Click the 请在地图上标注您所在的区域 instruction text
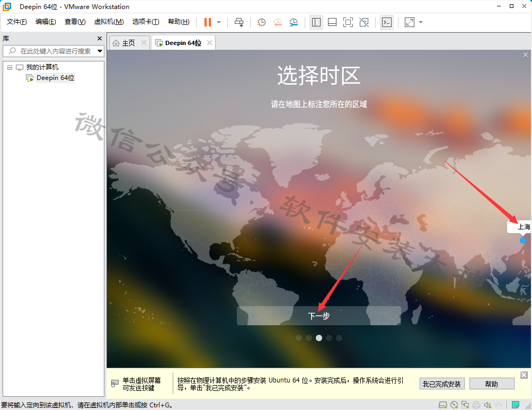This screenshot has width=532, height=410. pos(318,104)
